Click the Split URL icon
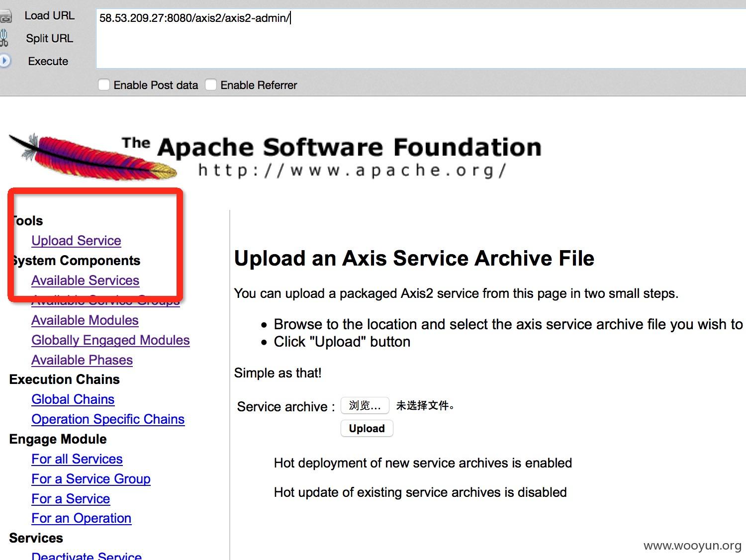 [x=4, y=38]
